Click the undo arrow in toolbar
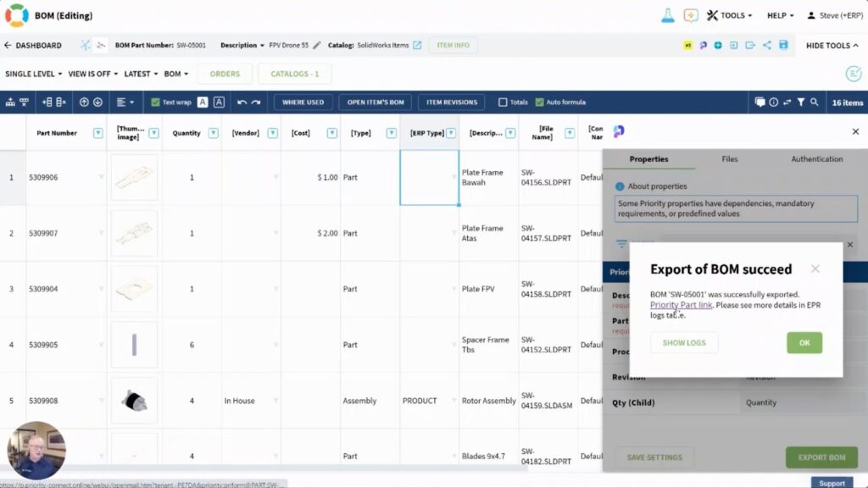Image resolution: width=868 pixels, height=488 pixels. coord(242,103)
